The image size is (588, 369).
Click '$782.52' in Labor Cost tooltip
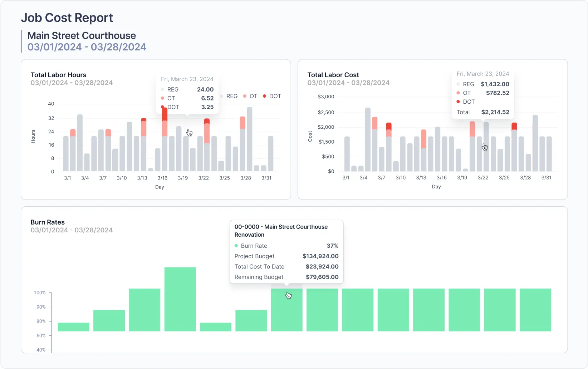[498, 93]
